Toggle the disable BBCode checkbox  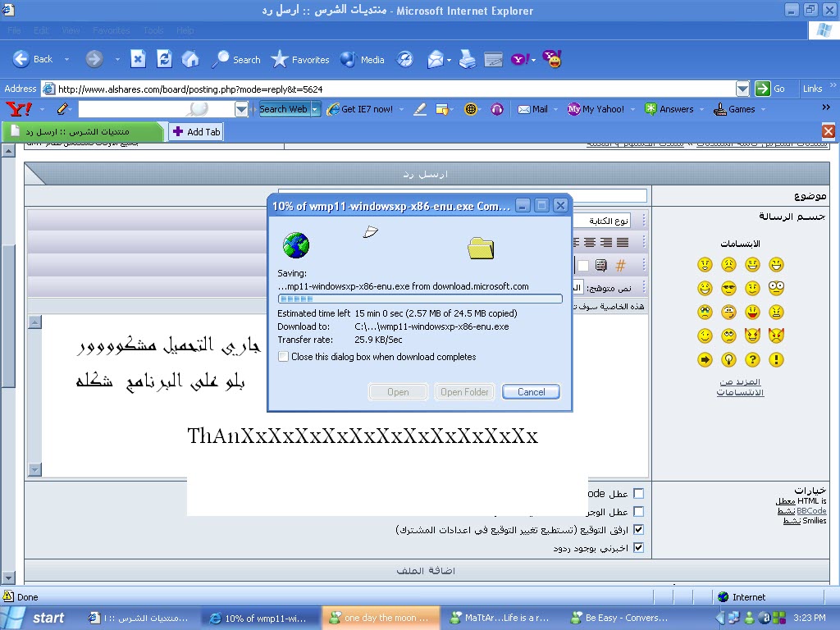pyautogui.click(x=638, y=493)
